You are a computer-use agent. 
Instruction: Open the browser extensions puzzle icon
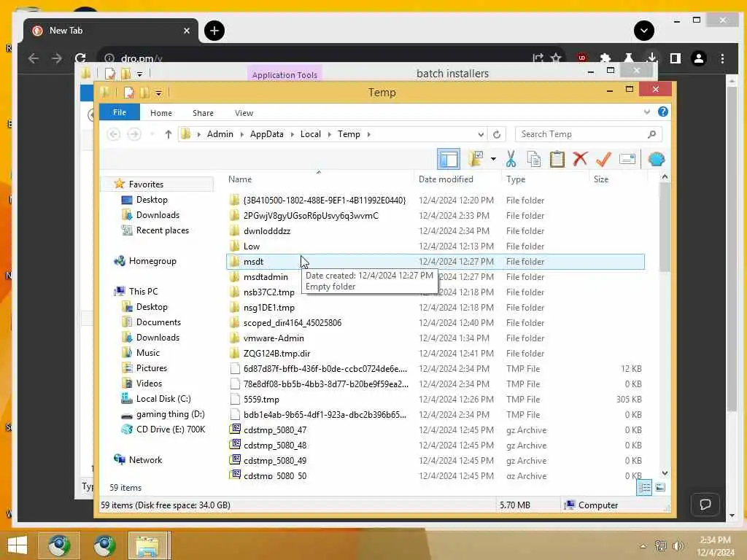[605, 58]
